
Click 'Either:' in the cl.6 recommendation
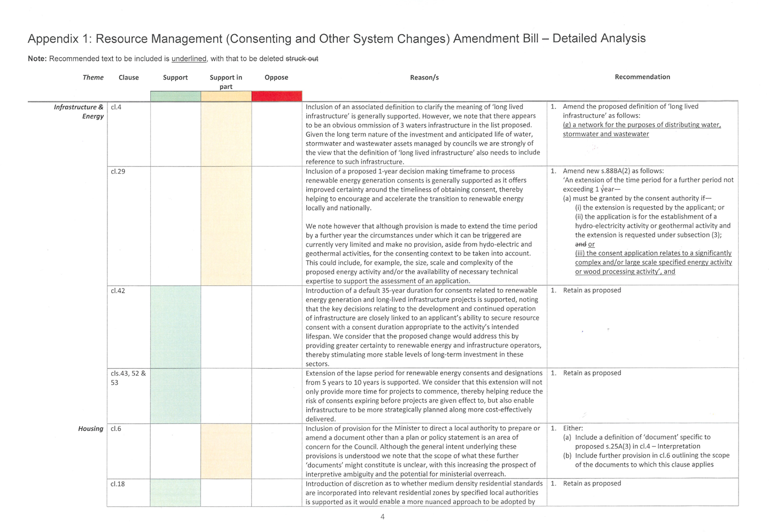[x=573, y=428]
